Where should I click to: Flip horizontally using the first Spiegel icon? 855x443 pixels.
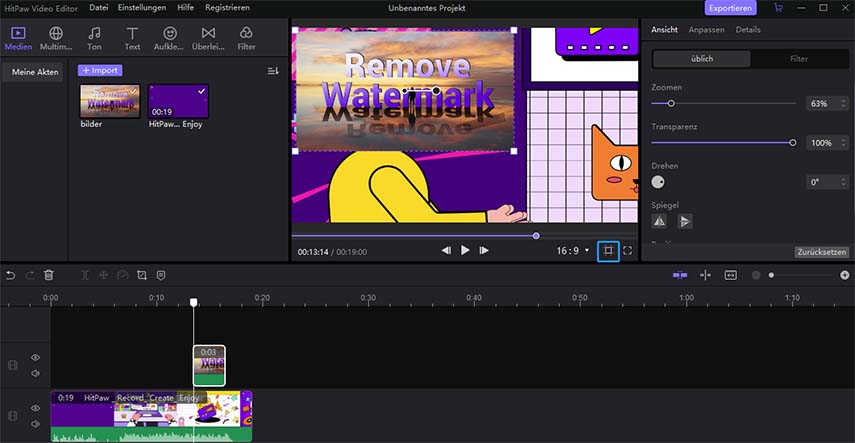point(659,221)
